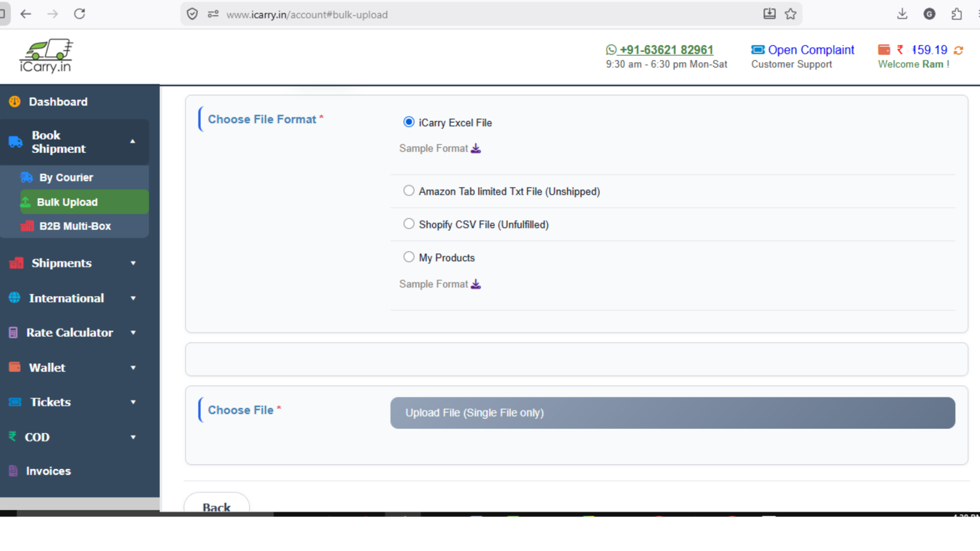Screen dimensions: 980x551
Task: Click first Sample Format link under iCarry Excel
Action: pos(434,148)
